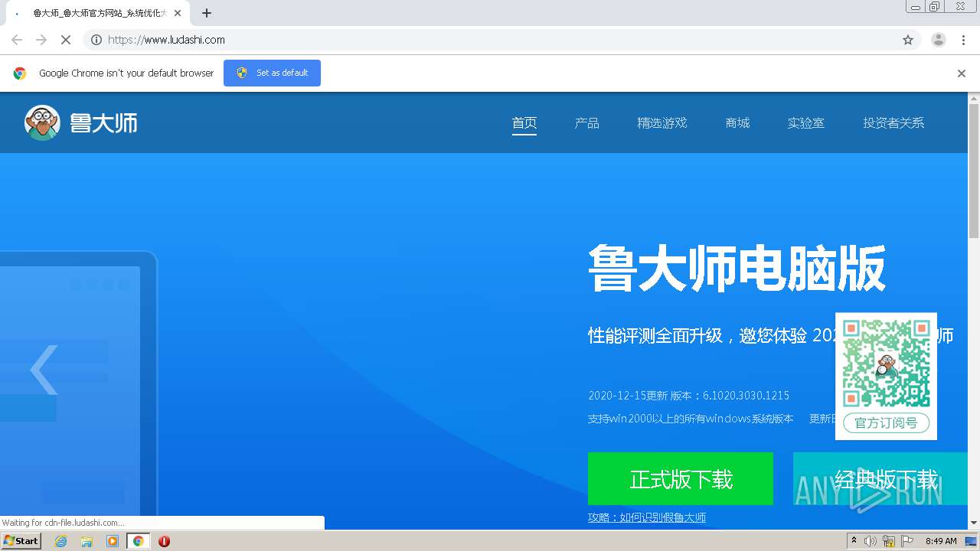Click the 支持win2000以上 system support text
Image resolution: width=980 pixels, height=551 pixels.
(x=691, y=419)
